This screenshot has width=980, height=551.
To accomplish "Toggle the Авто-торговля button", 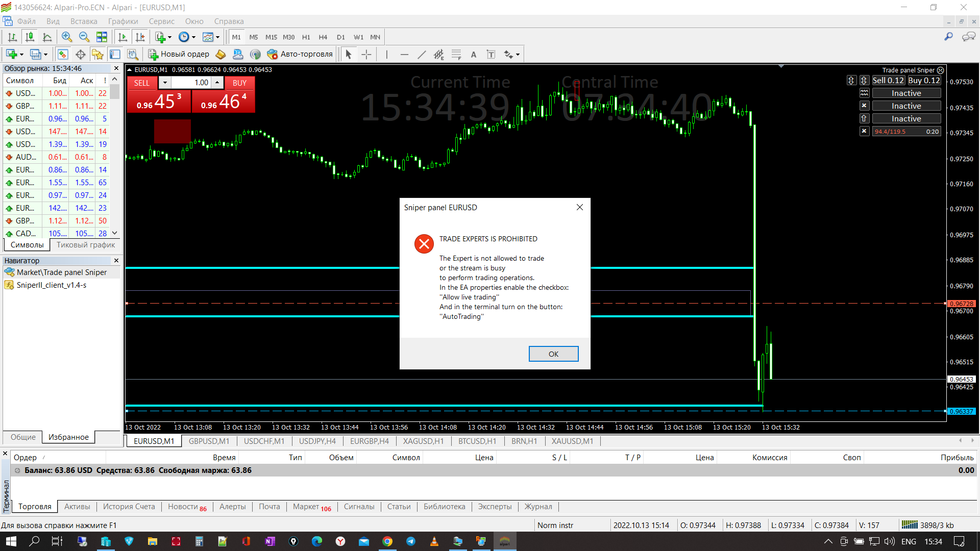I will point(300,54).
